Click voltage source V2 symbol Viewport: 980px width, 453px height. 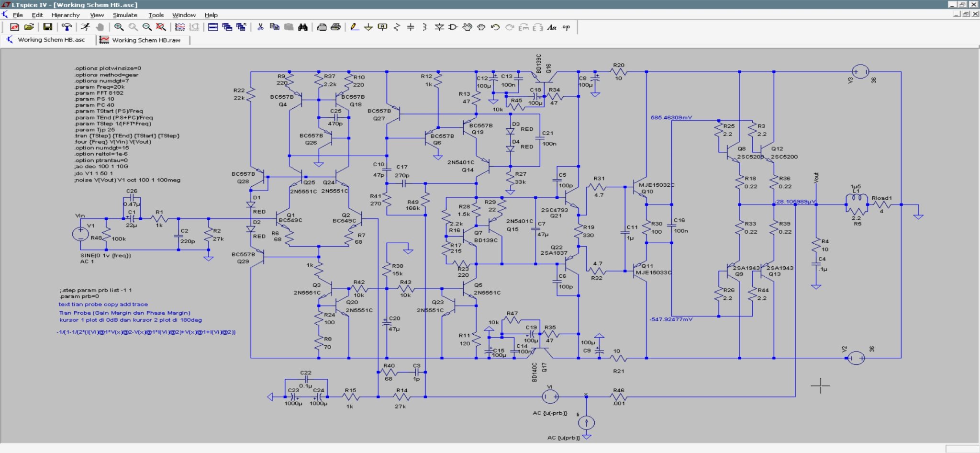(856, 358)
